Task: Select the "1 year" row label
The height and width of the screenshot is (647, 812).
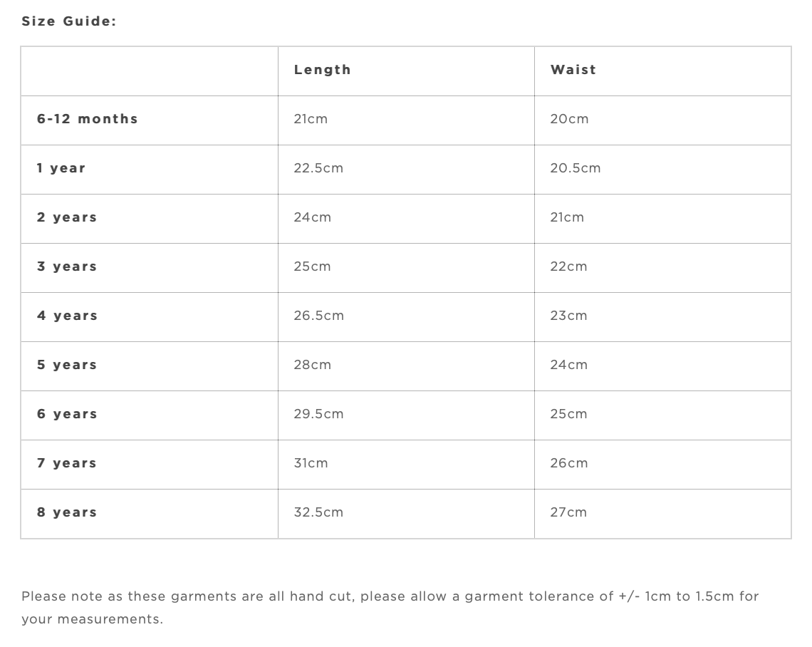Action: [61, 168]
